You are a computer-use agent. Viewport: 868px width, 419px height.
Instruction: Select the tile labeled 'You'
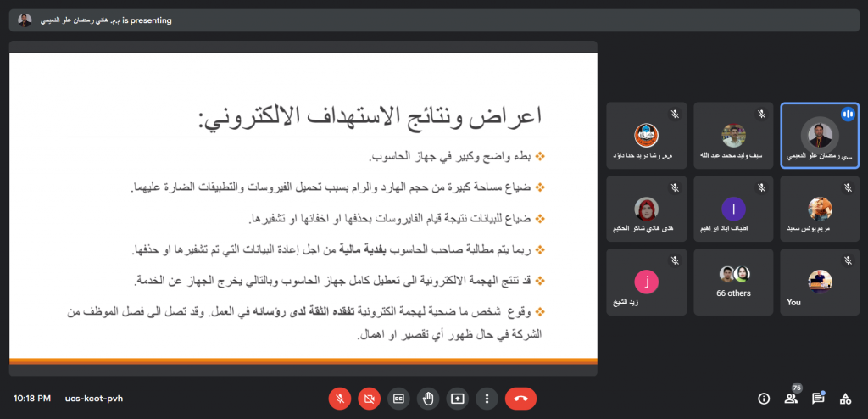819,280
